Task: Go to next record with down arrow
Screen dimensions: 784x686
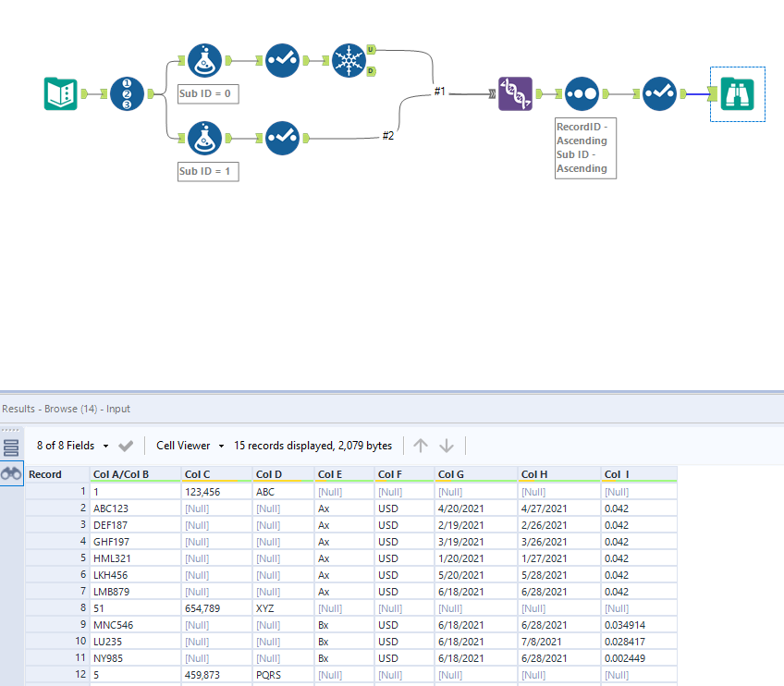Action: pos(447,446)
